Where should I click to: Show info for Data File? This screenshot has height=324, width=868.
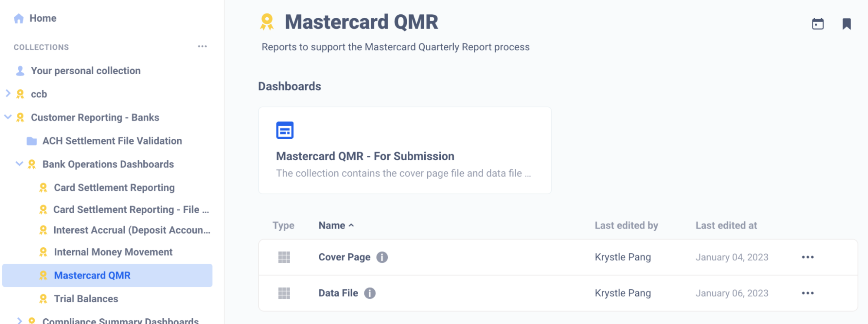pyautogui.click(x=370, y=293)
